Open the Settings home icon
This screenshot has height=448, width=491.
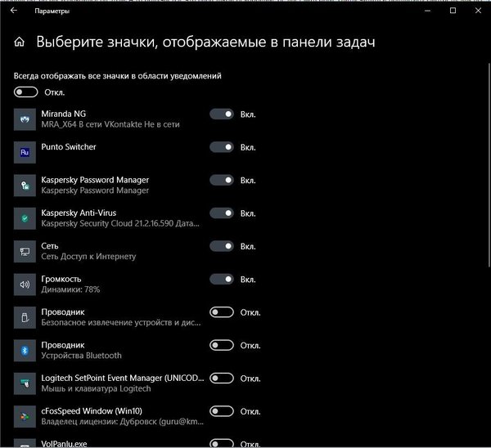point(20,42)
